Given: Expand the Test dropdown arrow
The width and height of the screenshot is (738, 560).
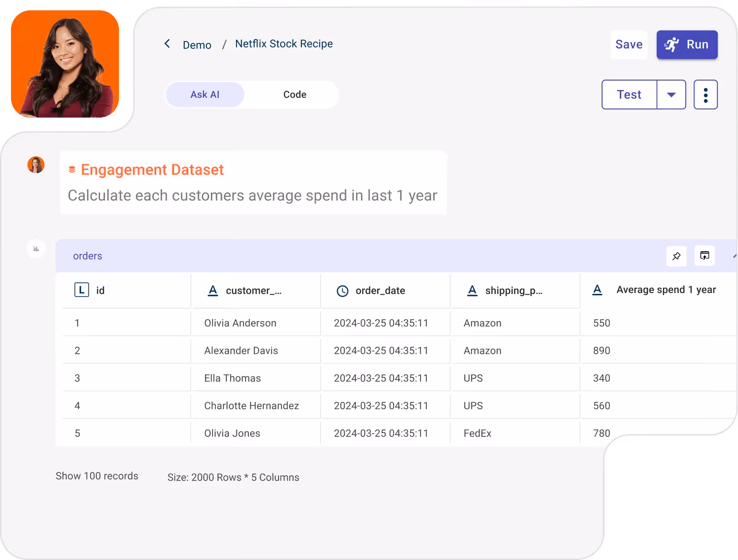Looking at the screenshot, I should click(x=671, y=95).
